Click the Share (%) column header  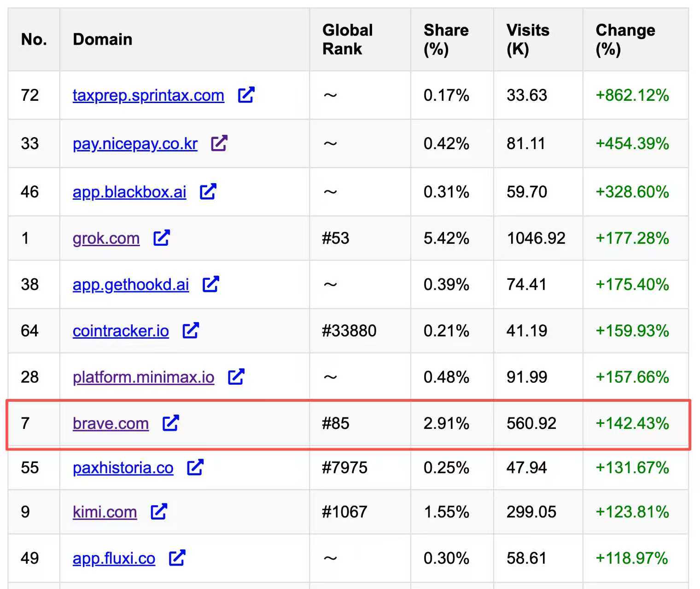(452, 40)
